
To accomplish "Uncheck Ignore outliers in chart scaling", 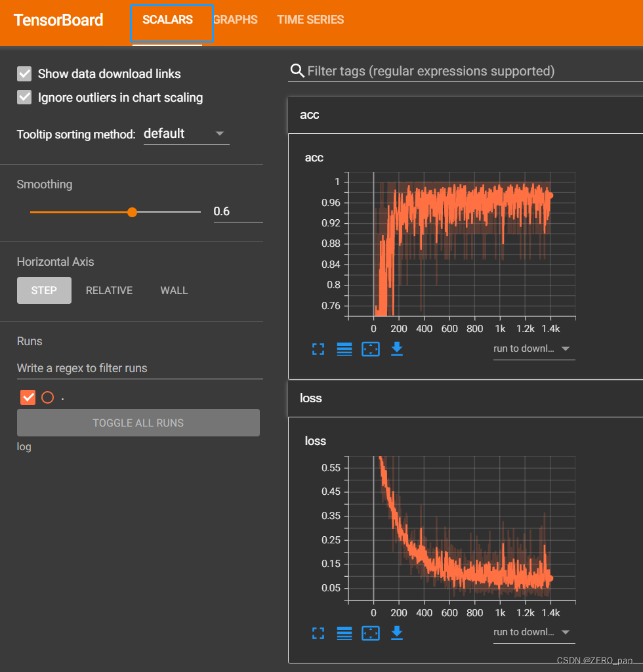I will point(24,97).
